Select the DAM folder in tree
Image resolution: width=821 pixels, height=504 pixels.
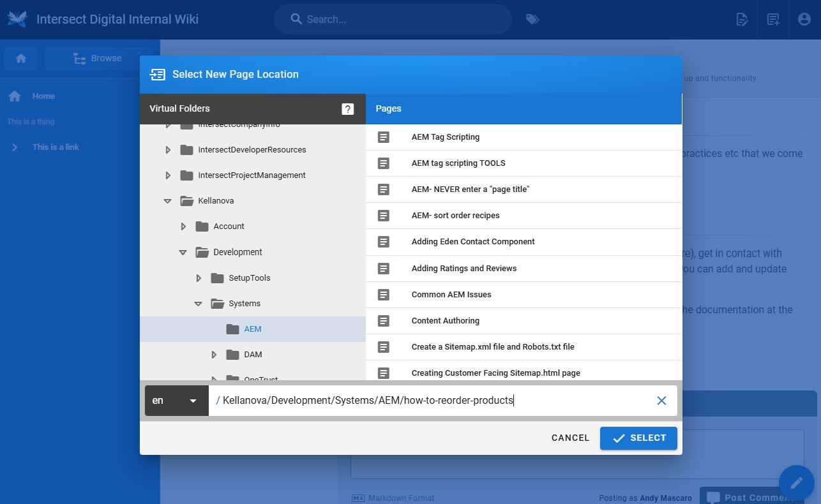pos(253,355)
